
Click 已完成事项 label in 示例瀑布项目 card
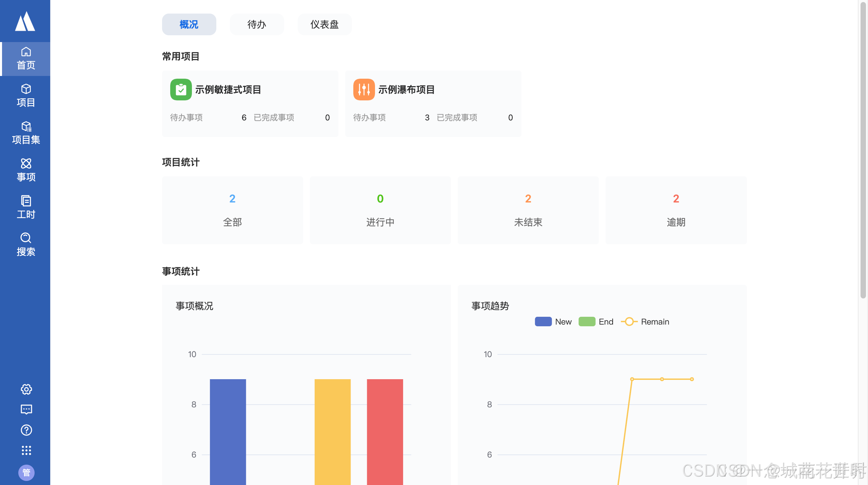[x=457, y=118]
